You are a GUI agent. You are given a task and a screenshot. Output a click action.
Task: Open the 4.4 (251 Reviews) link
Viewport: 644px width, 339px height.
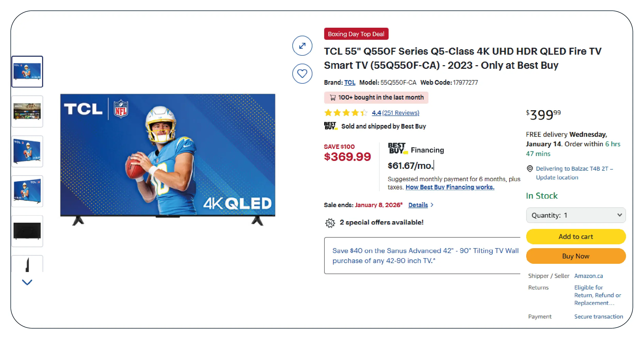395,113
